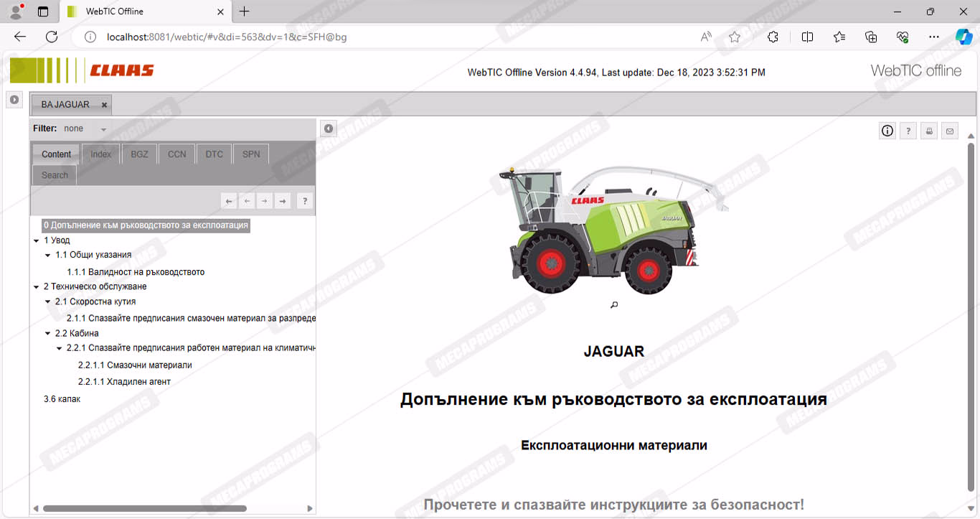Click the printer icon to print document

(x=929, y=131)
